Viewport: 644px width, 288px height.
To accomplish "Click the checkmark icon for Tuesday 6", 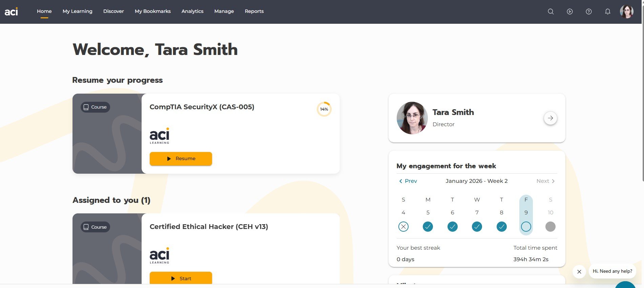I will (453, 227).
